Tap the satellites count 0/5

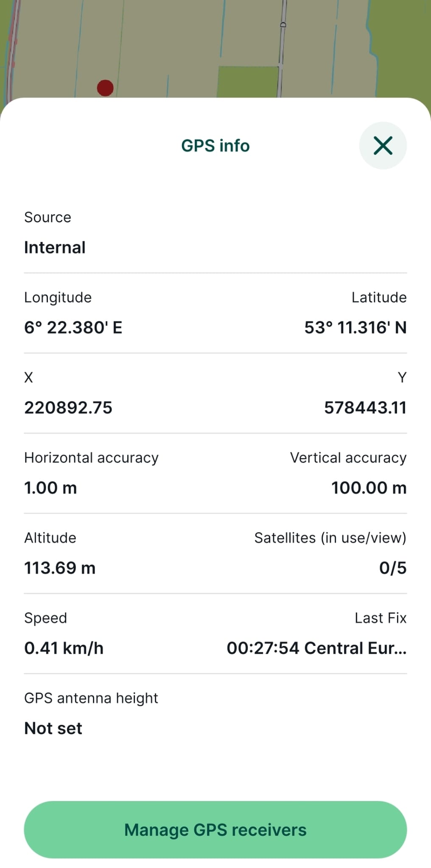tap(392, 568)
